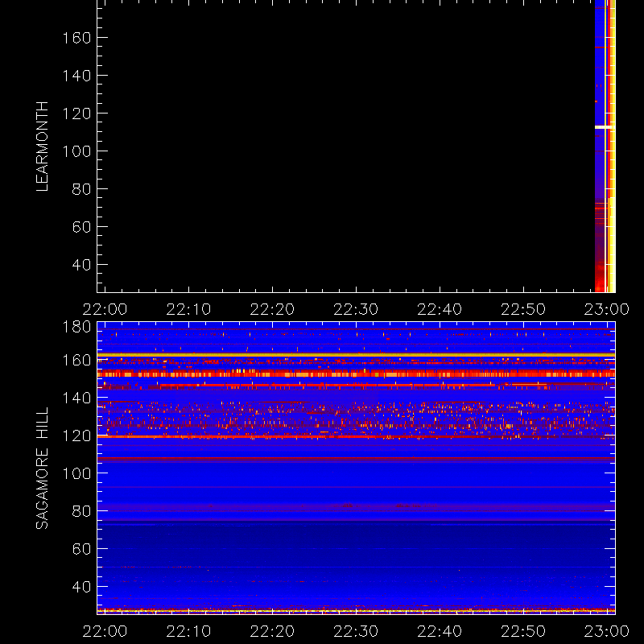Choose the 22:00 time label under Sagamore Hill plot
The width and height of the screenshot is (644, 644).
point(105,631)
